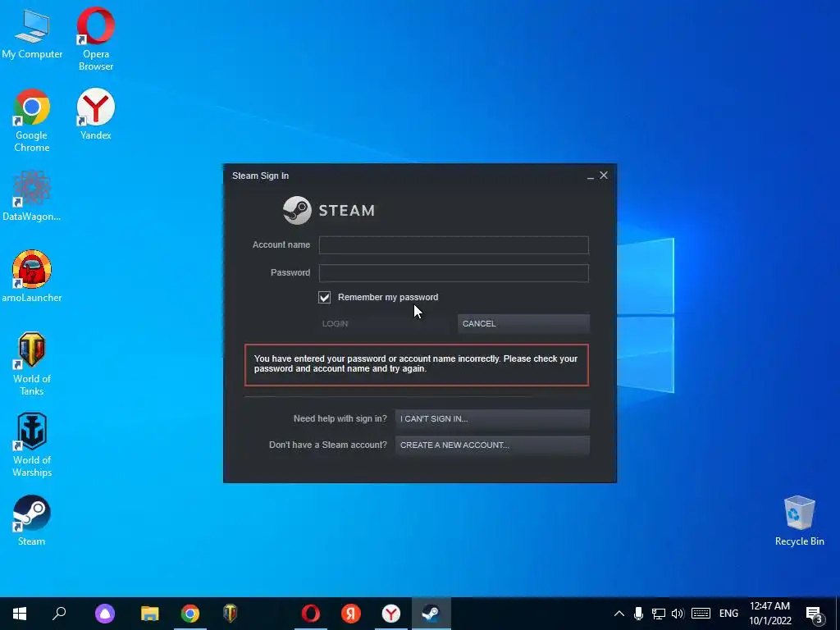Open Windows Start menu
Screen dimensions: 840x630
coord(20,614)
